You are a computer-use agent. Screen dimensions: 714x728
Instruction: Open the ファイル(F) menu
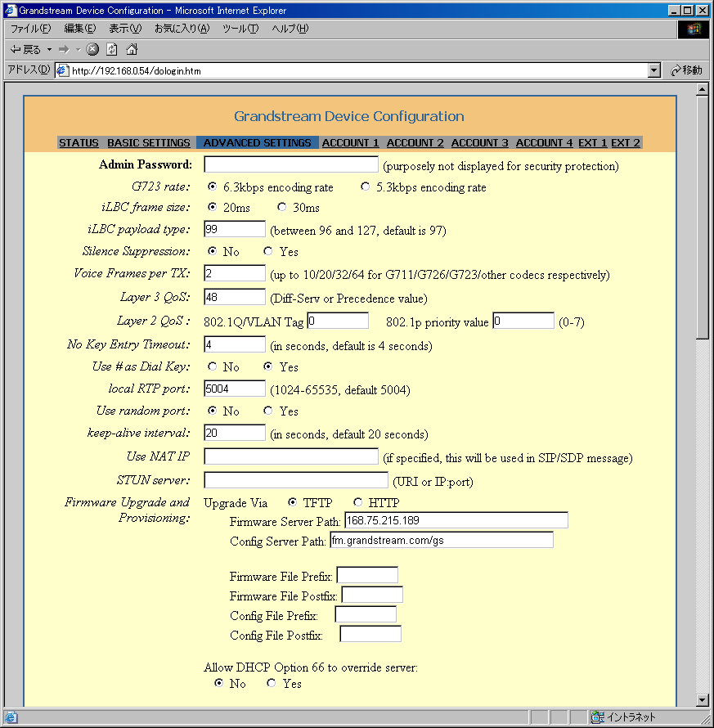tap(30, 29)
